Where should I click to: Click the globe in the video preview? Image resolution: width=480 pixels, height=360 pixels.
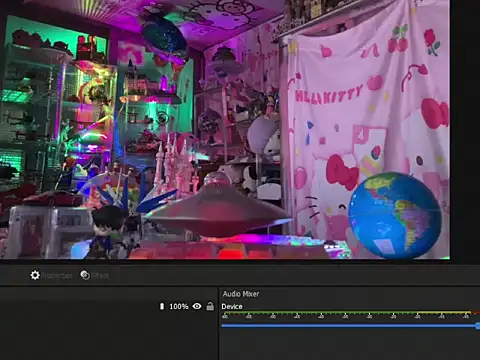tap(395, 215)
